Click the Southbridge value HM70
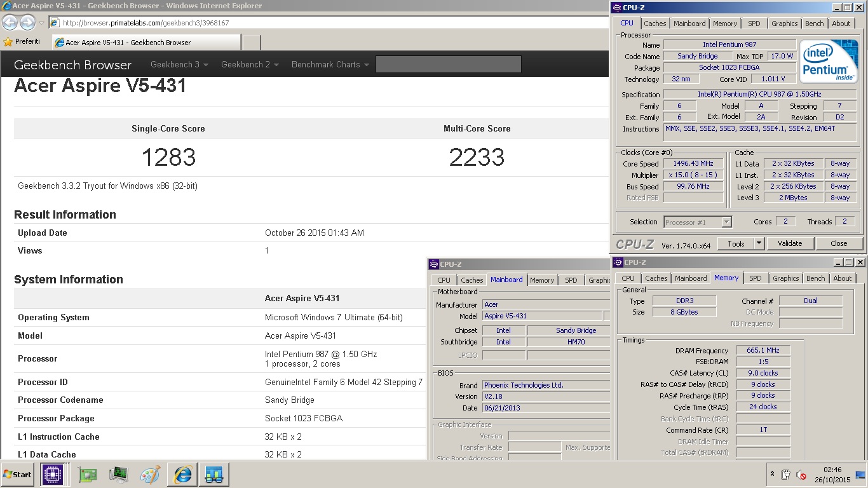Image resolution: width=868 pixels, height=488 pixels. [569, 342]
